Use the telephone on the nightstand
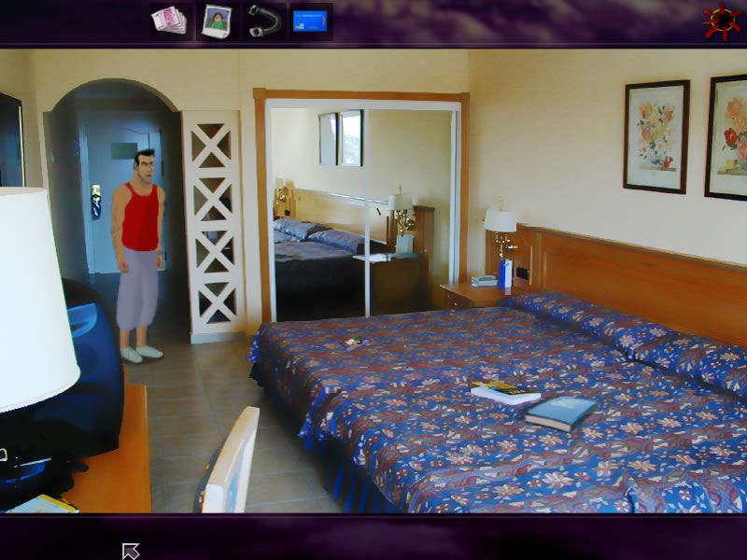This screenshot has height=560, width=747. pyautogui.click(x=484, y=281)
